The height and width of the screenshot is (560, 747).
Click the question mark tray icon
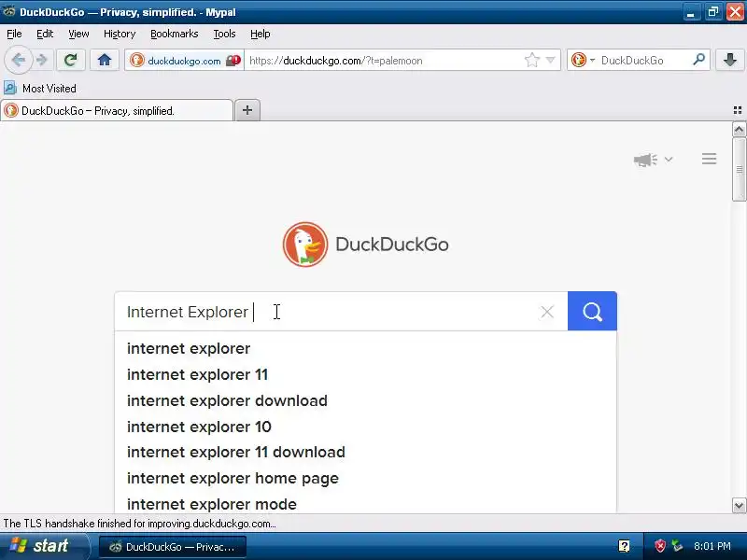tap(624, 546)
